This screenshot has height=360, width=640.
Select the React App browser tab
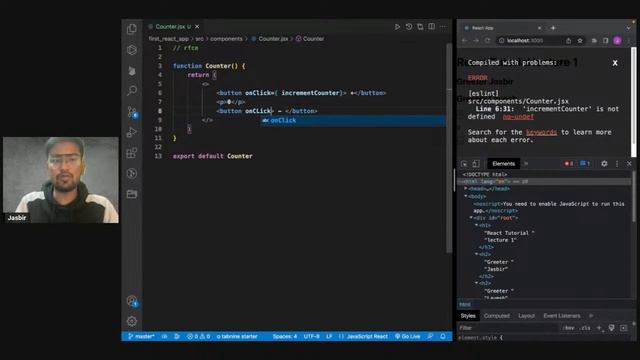[502, 28]
